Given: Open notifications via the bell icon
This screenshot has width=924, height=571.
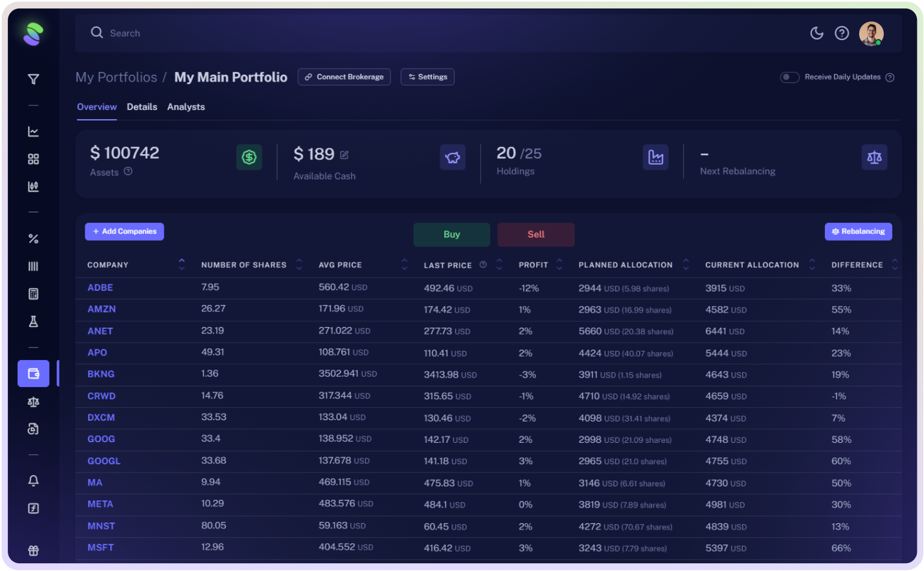Looking at the screenshot, I should pos(33,480).
